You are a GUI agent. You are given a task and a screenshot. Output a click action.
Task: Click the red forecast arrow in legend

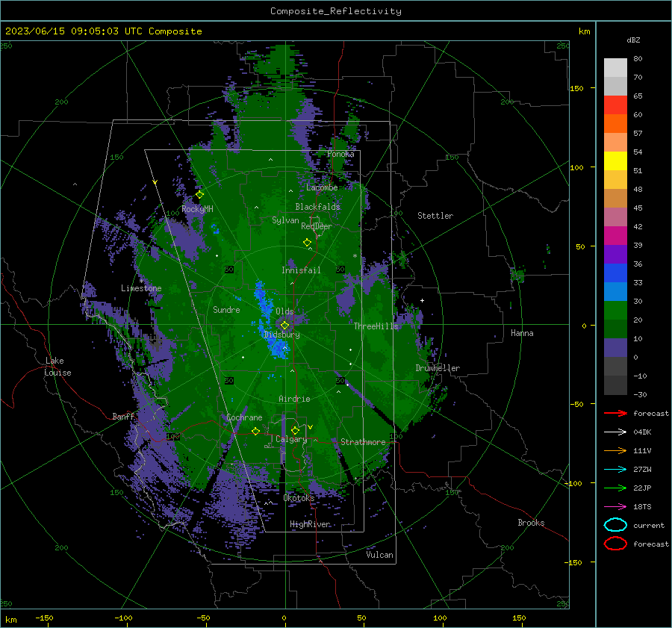[615, 413]
